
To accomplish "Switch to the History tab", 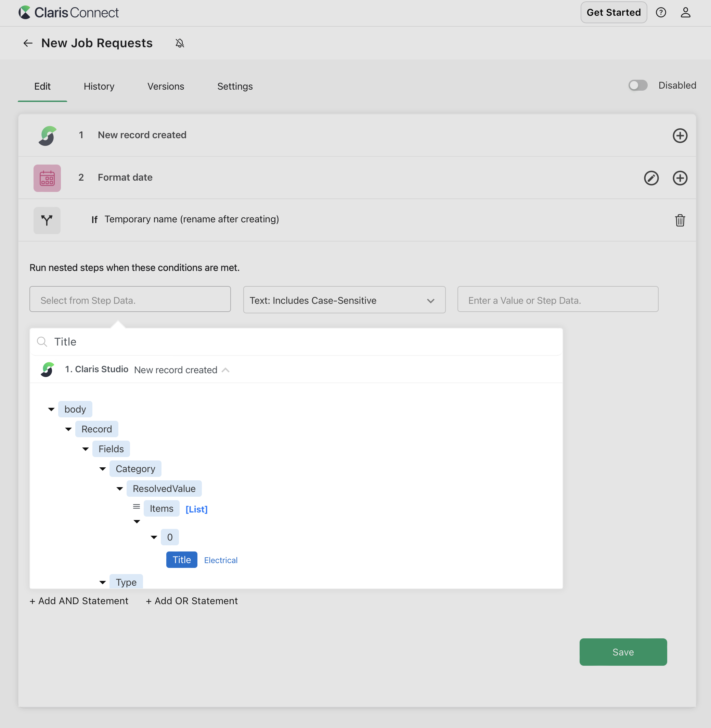I will pos(99,86).
